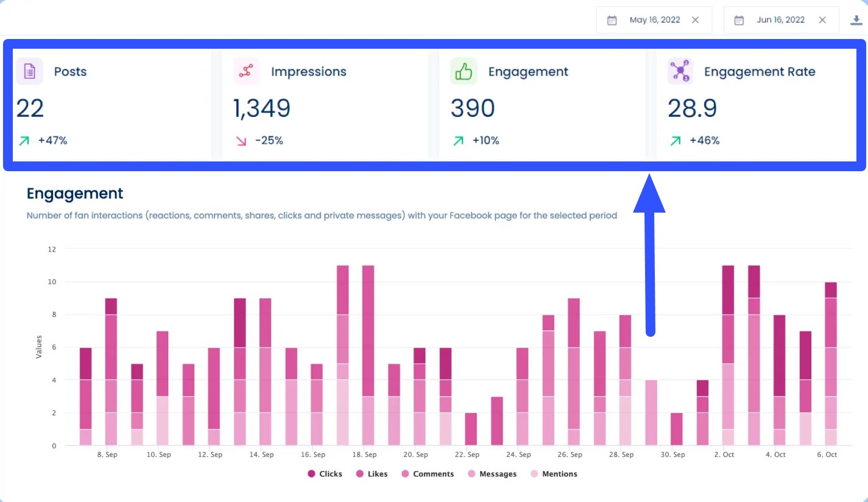This screenshot has height=502, width=868.
Task: Toggle the Mentions legend item
Action: point(554,473)
